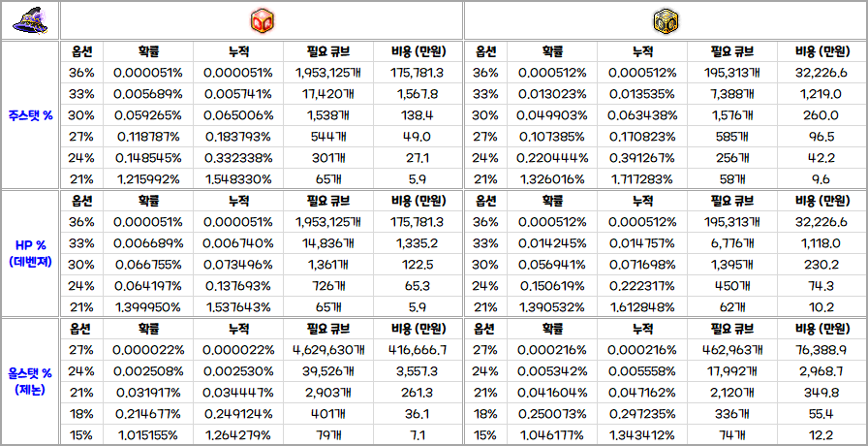Select the cost value 76,388.9

[x=822, y=350]
